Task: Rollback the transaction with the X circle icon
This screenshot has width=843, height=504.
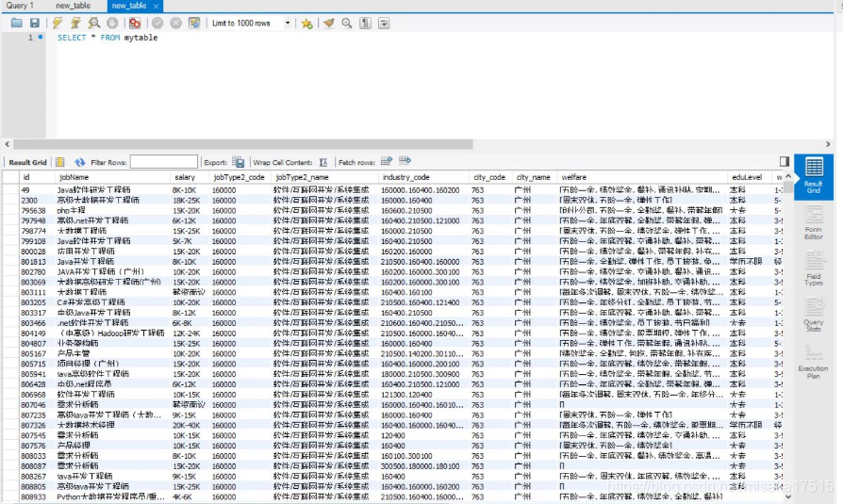Action: (x=175, y=23)
